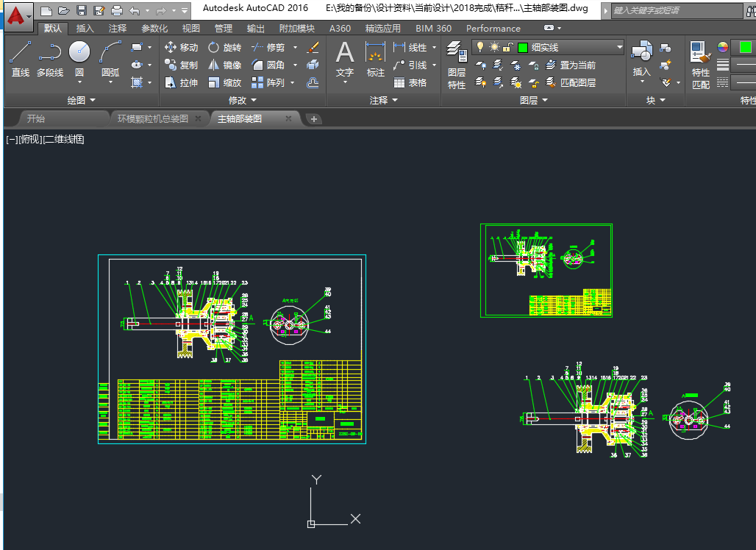Click the open file icon in quick access

coord(64,10)
